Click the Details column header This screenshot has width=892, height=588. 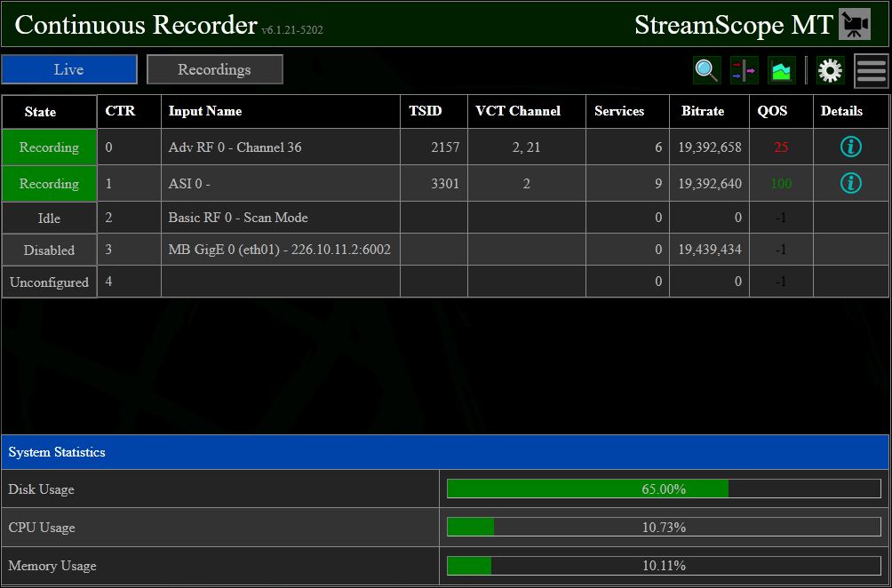coord(851,111)
